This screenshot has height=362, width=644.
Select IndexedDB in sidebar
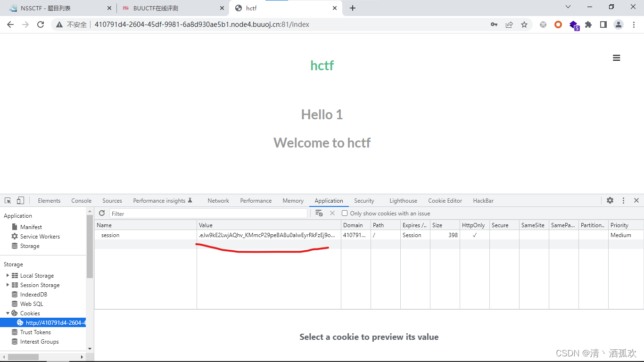(x=33, y=294)
